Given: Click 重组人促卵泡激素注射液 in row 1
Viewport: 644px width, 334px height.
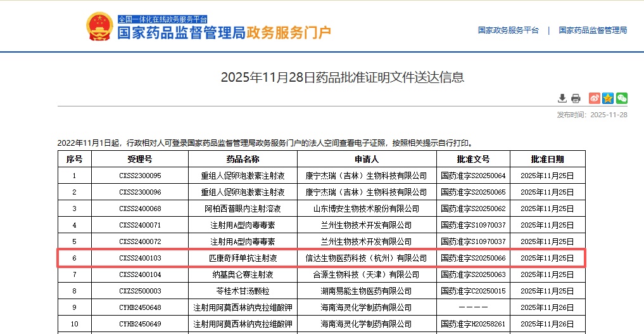Looking at the screenshot, I should pos(243,176).
